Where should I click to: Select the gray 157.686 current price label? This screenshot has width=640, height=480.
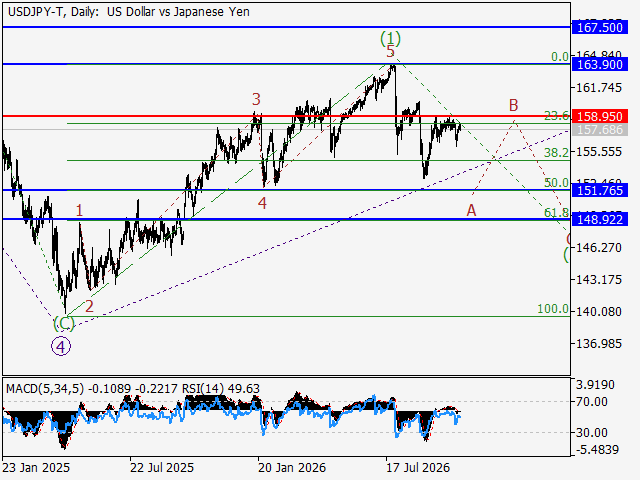click(x=600, y=130)
